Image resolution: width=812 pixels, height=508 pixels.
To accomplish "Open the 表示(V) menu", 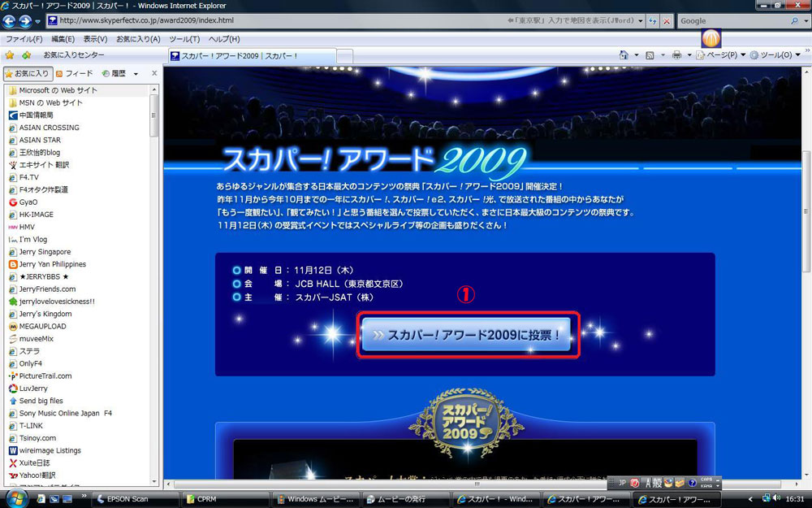I will 95,39.
